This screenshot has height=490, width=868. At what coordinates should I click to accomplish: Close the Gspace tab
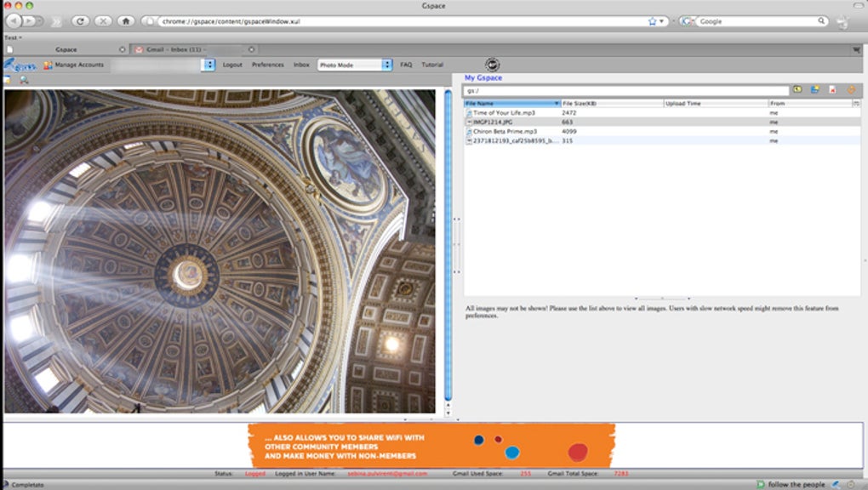click(x=123, y=49)
